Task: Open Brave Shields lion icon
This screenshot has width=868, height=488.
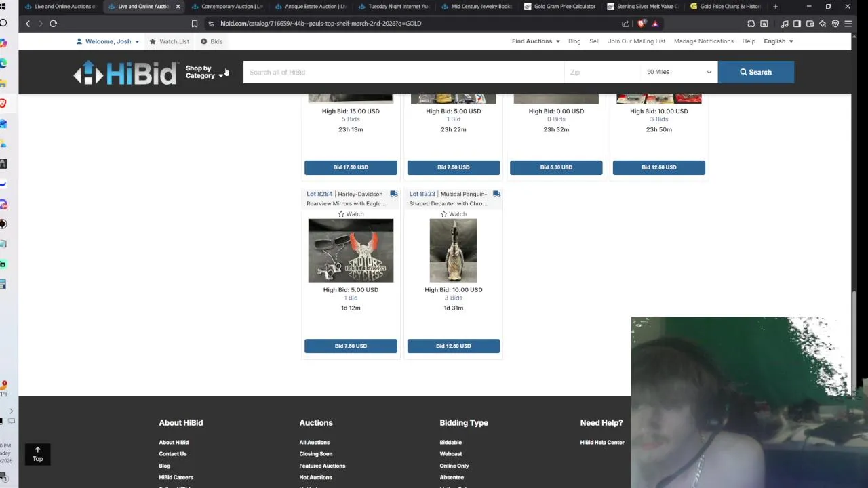Action: click(642, 23)
